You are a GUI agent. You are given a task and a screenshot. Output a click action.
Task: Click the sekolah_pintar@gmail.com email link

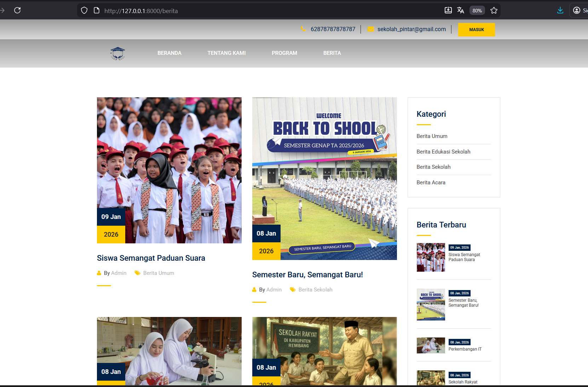411,29
